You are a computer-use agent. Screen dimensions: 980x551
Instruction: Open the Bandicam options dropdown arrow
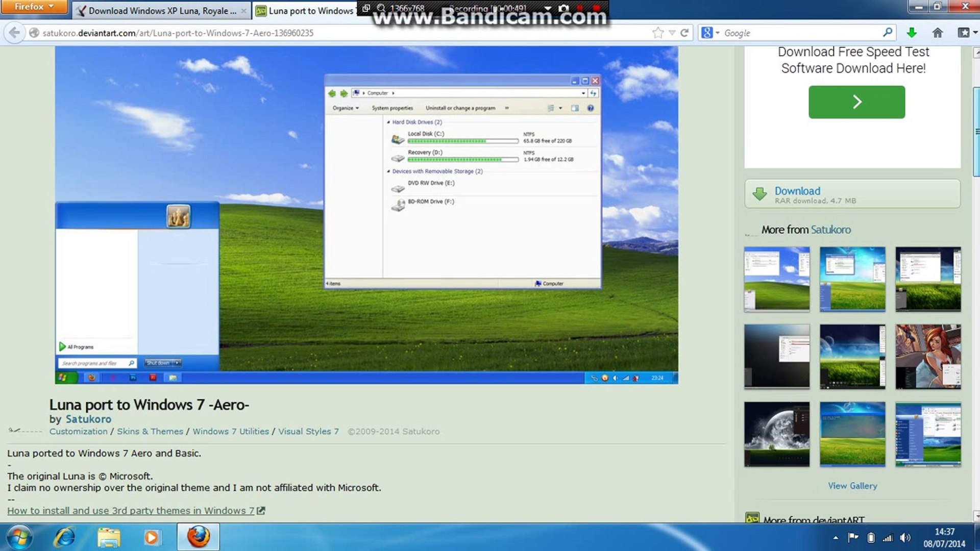coord(548,9)
